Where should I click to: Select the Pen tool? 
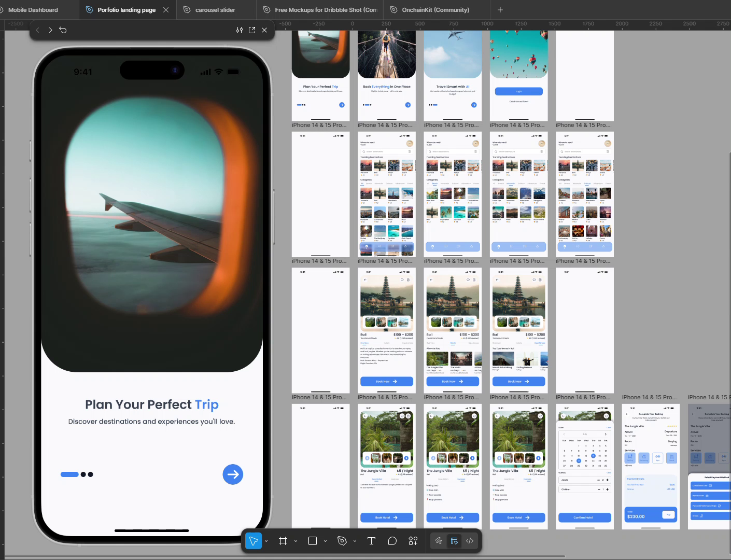[341, 541]
